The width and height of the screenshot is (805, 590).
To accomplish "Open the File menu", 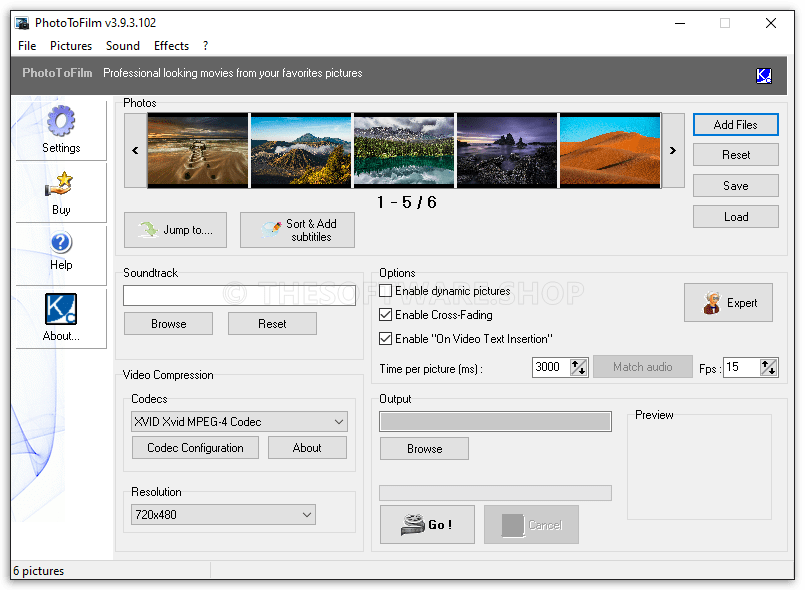I will [x=27, y=46].
